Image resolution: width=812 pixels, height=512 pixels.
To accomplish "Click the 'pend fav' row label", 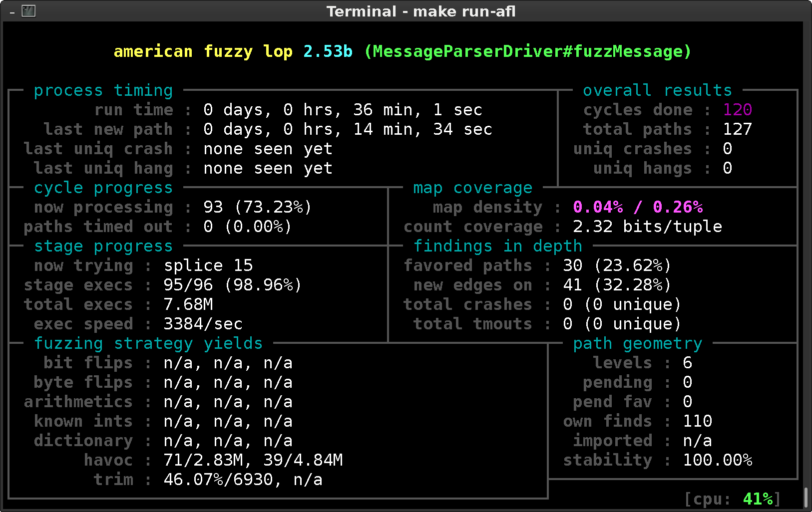I will [613, 402].
